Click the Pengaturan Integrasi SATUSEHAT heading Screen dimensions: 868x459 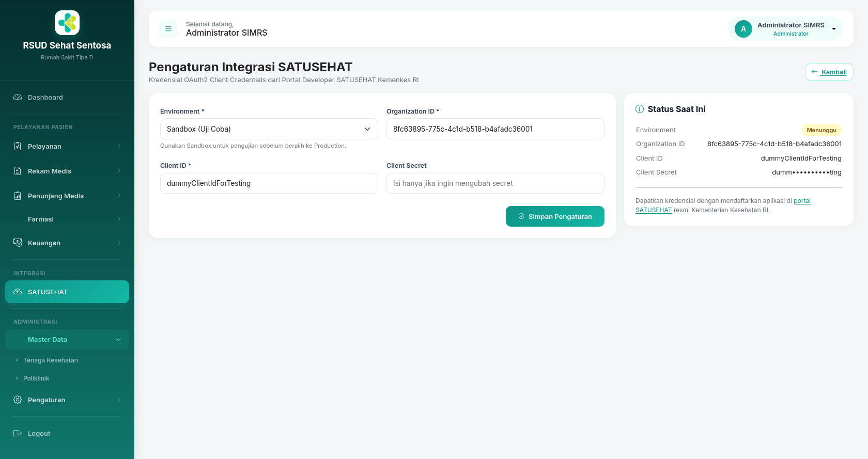pos(251,67)
